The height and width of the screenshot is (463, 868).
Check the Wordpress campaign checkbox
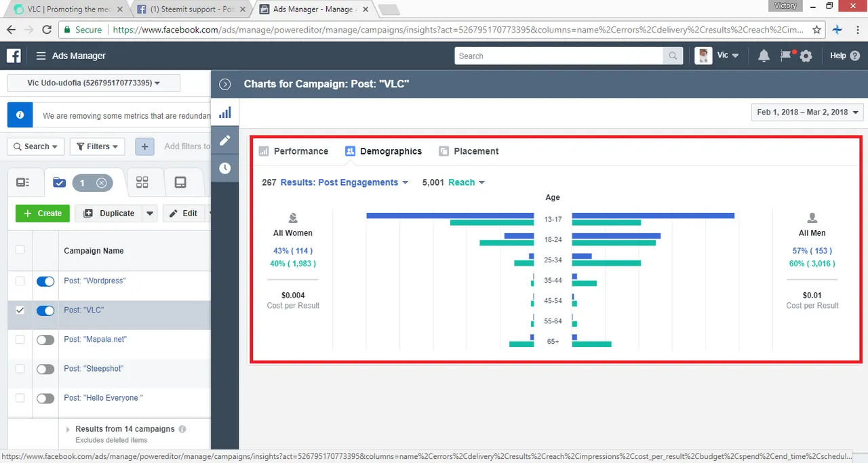(x=20, y=281)
